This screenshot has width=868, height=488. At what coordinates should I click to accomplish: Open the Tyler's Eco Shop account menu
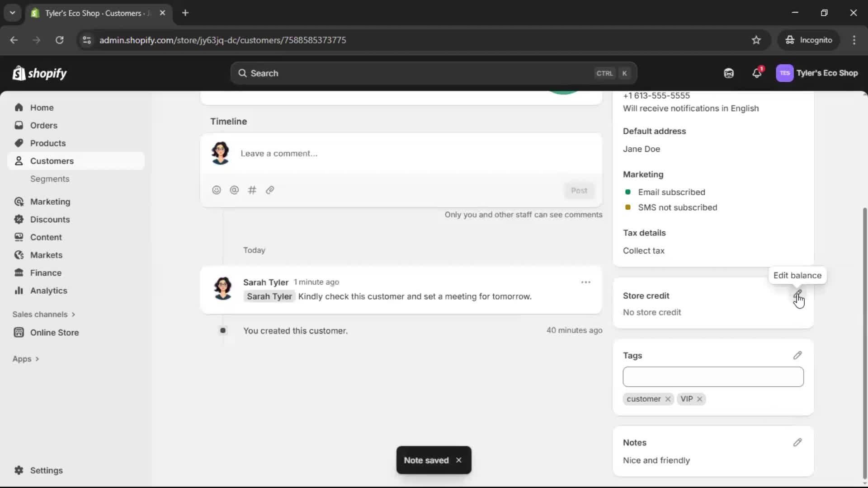tap(818, 73)
